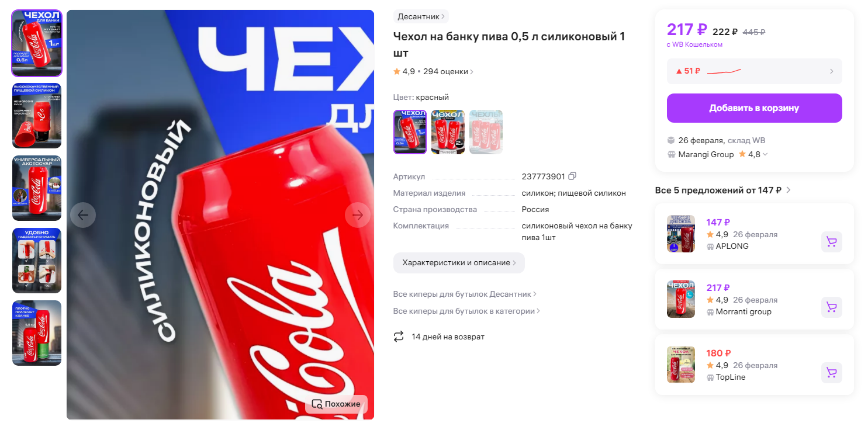Open the 14-day return info icon
Viewport: 868px width, 430px height.
coord(399,337)
